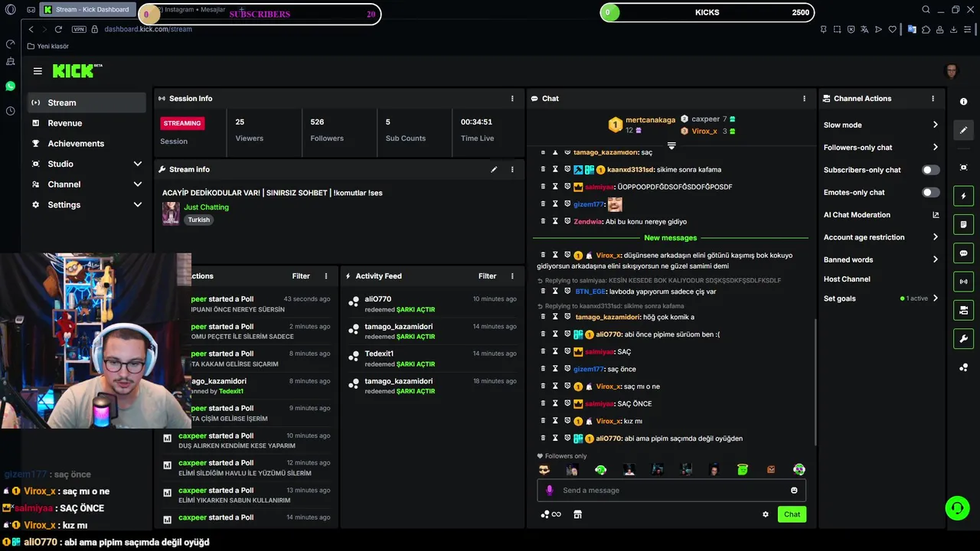Expand the Channel sidebar section

(138, 184)
